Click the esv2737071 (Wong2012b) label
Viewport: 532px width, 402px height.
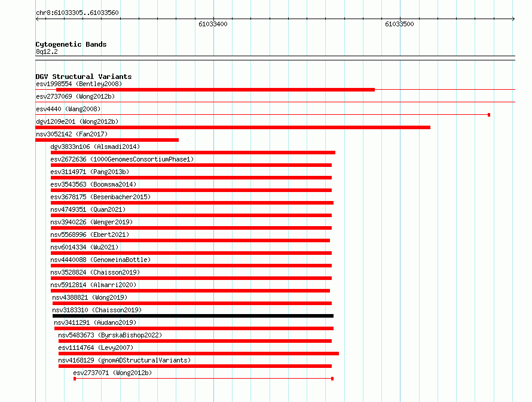[112, 373]
